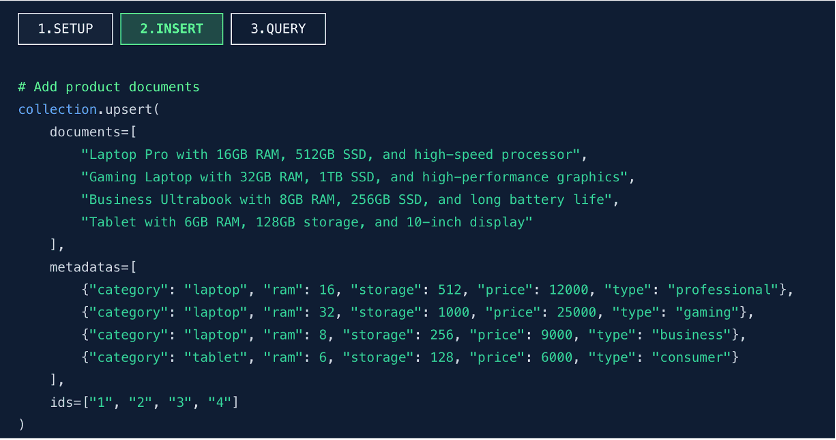836x440 pixels.
Task: Click the "gaming" type value
Action: coord(708,312)
